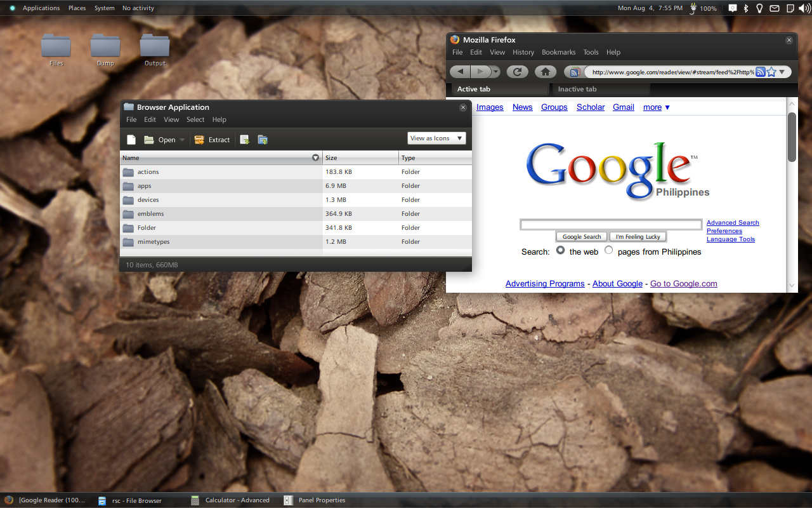Reload the page in Firefox
Screen dimensions: 812x508
pyautogui.click(x=517, y=72)
